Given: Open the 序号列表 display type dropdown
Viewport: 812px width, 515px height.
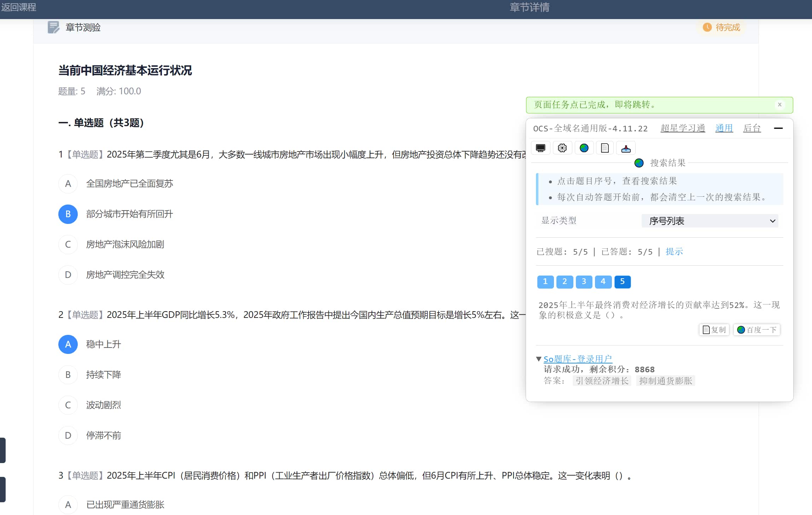Looking at the screenshot, I should click(x=710, y=221).
